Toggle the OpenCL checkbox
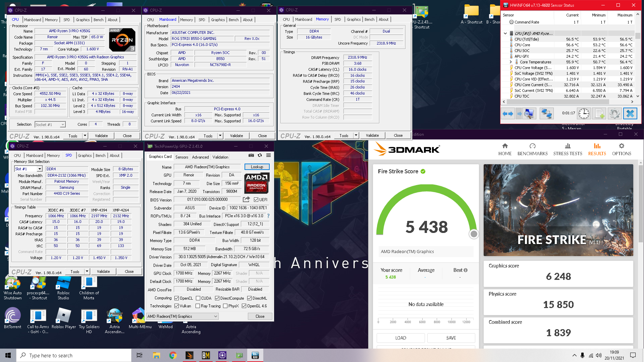 coord(176,298)
